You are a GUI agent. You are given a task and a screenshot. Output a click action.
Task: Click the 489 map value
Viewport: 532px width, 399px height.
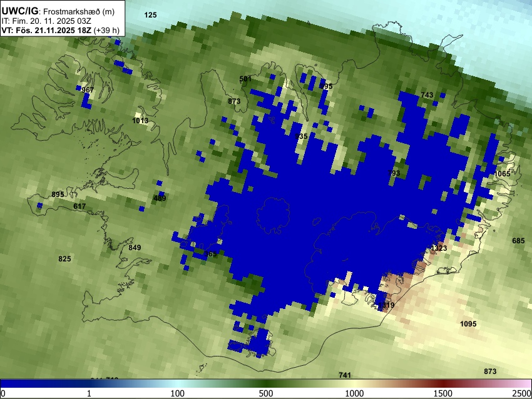coord(160,198)
